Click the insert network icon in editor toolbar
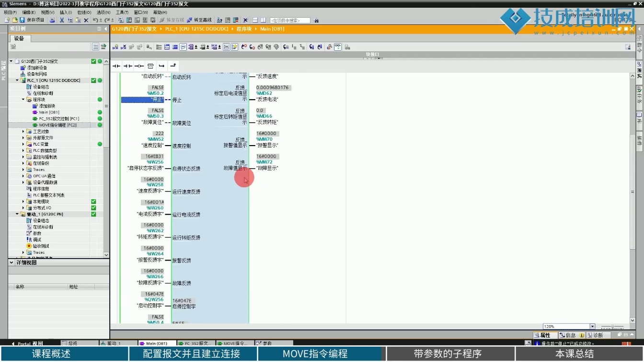644x362 pixels. 115,47
